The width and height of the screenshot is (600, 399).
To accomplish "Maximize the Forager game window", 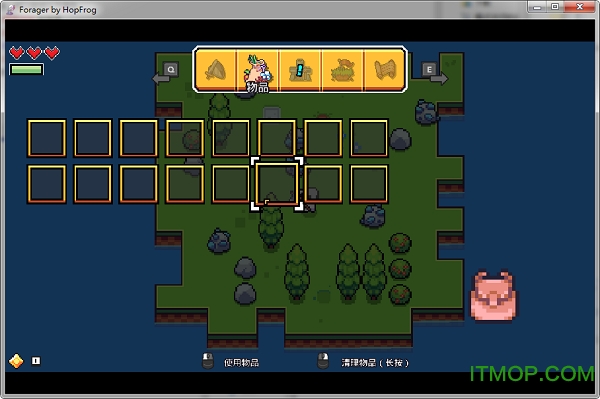I will point(555,7).
